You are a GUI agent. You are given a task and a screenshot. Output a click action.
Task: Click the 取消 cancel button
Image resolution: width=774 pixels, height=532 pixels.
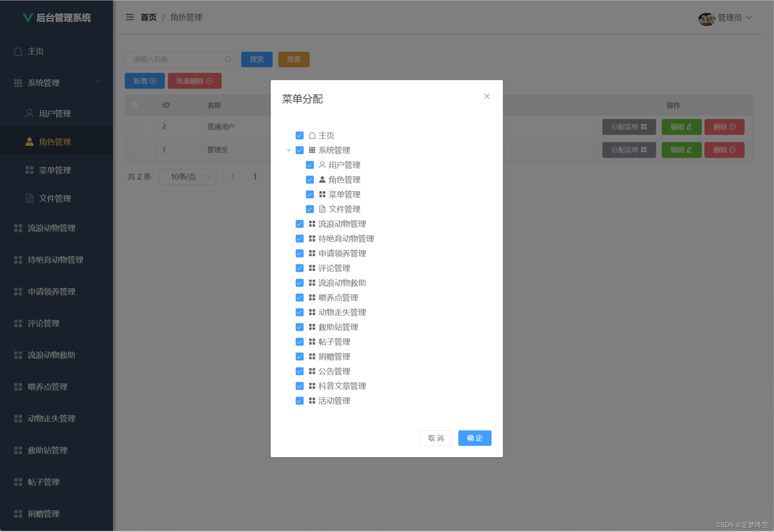click(435, 438)
